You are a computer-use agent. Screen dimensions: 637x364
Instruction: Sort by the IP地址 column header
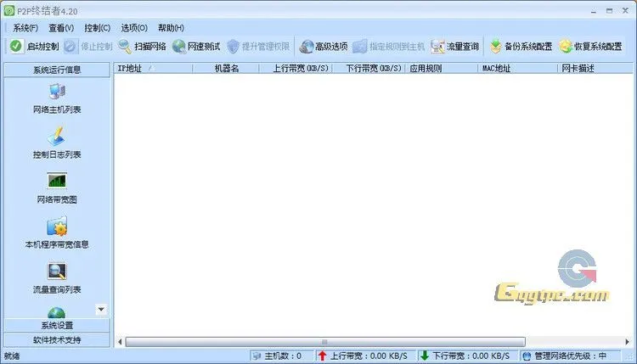click(153, 68)
